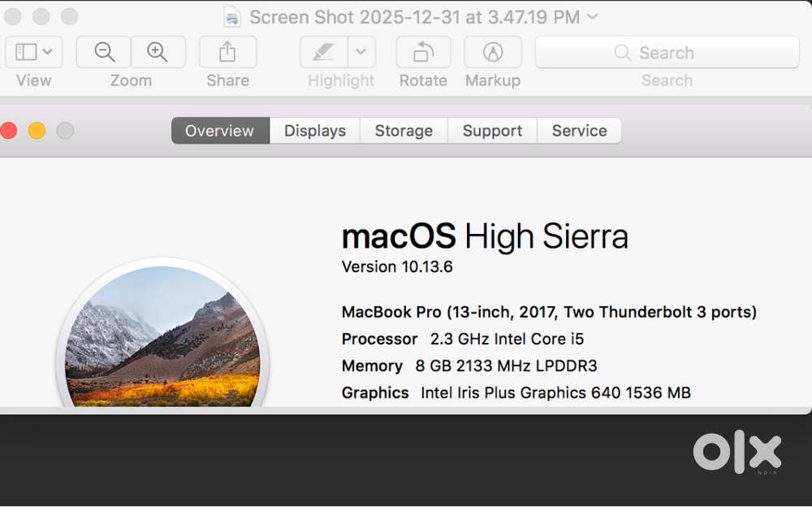Click the Version 10.13.6 text
The width and height of the screenshot is (812, 507).
point(397,266)
